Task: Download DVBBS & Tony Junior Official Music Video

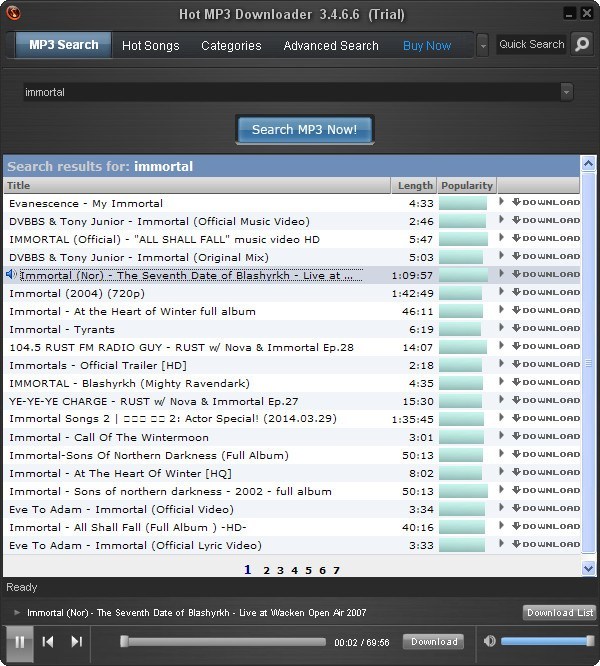Action: tap(546, 220)
